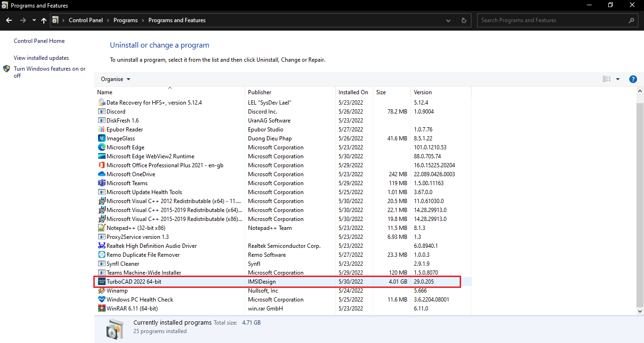Sort the list by Version column
The image size is (644, 343).
tap(441, 92)
